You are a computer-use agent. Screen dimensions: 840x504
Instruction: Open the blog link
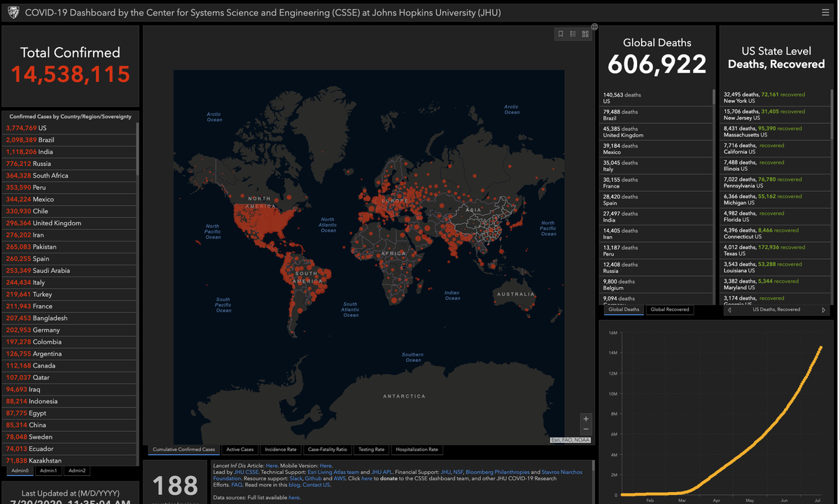click(294, 485)
